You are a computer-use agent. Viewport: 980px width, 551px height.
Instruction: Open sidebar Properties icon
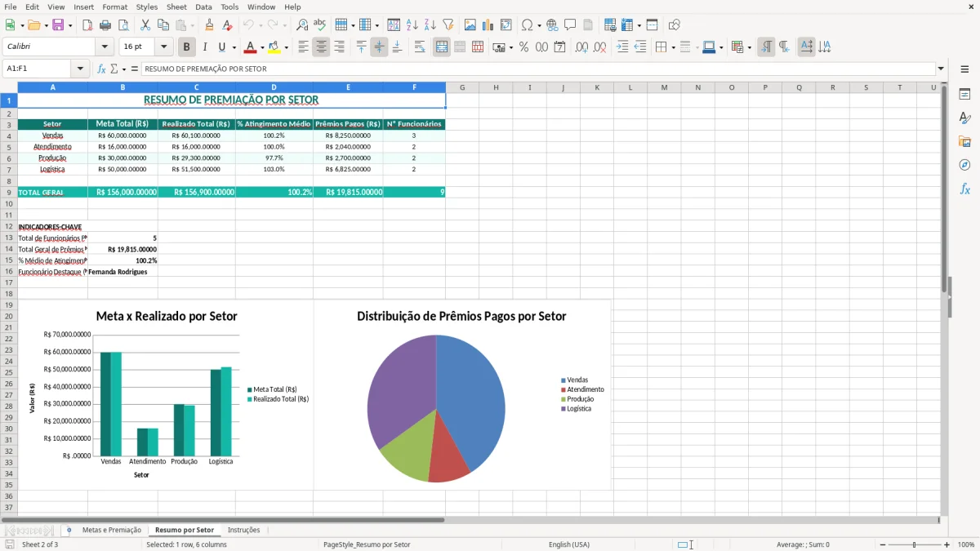[x=964, y=95]
